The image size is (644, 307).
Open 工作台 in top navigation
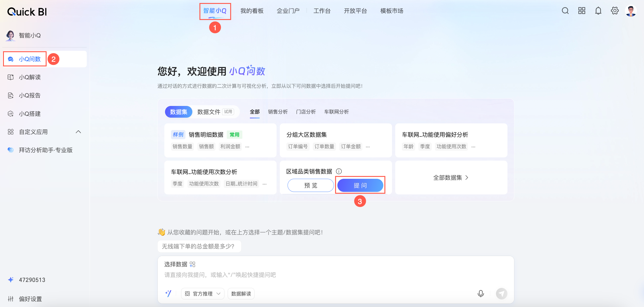(x=322, y=11)
